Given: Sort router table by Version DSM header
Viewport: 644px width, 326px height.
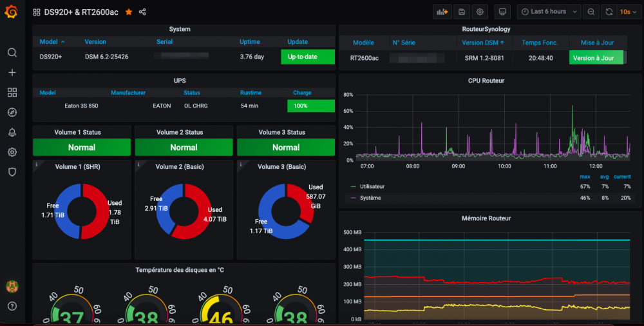Looking at the screenshot, I should [483, 43].
